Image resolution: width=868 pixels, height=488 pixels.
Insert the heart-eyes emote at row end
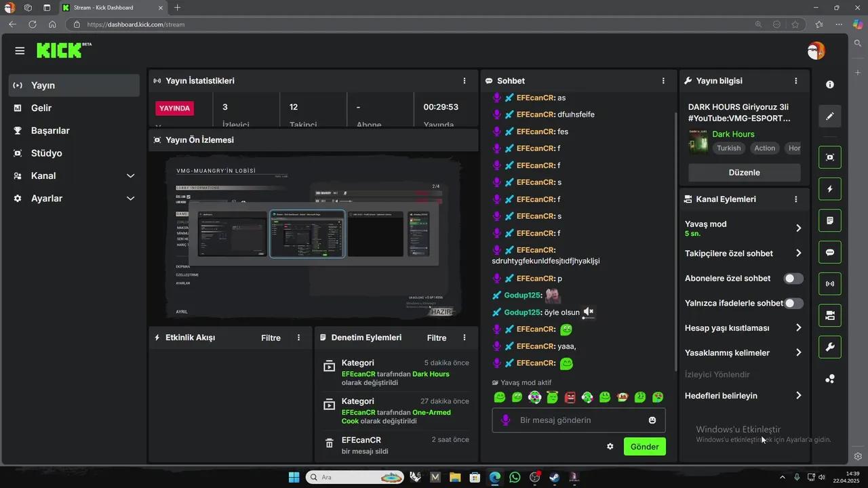pyautogui.click(x=658, y=397)
